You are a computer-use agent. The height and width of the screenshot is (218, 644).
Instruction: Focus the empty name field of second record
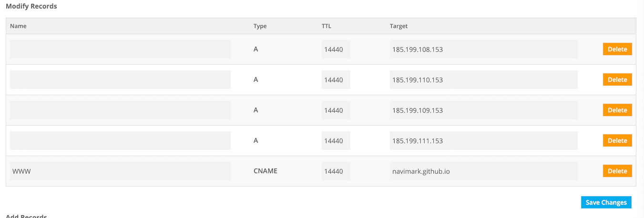[x=120, y=79]
